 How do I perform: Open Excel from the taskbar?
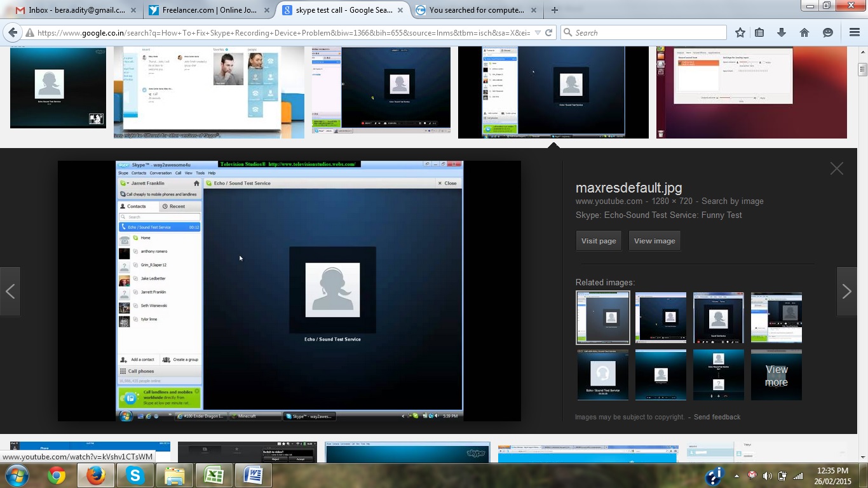[x=214, y=475]
